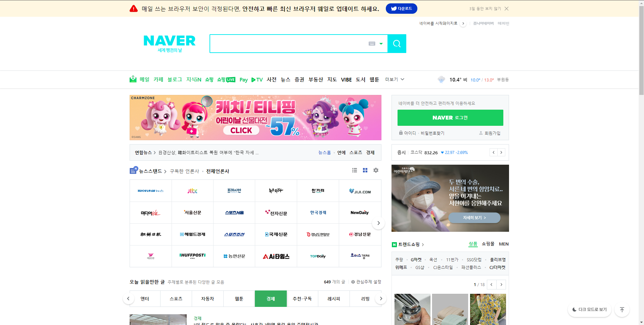Switch newsstand to list view
644x325 pixels.
click(x=355, y=170)
